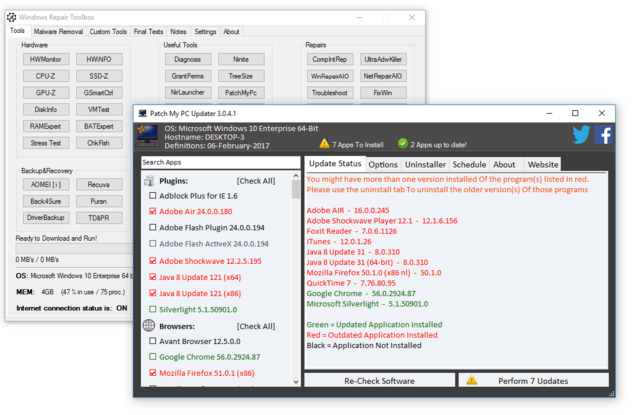Click the DriverBackup button
The height and width of the screenshot is (415, 640).
pos(46,217)
